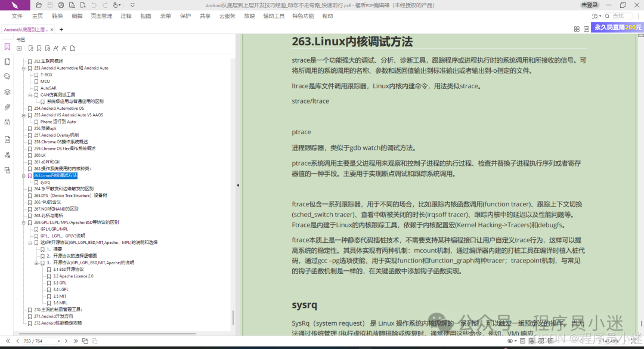Click the Undo arrow icon
Viewport: 644px width, 349px height.
point(94,5)
